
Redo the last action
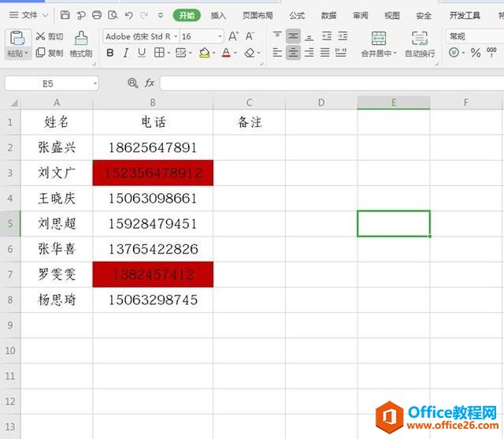pos(144,15)
